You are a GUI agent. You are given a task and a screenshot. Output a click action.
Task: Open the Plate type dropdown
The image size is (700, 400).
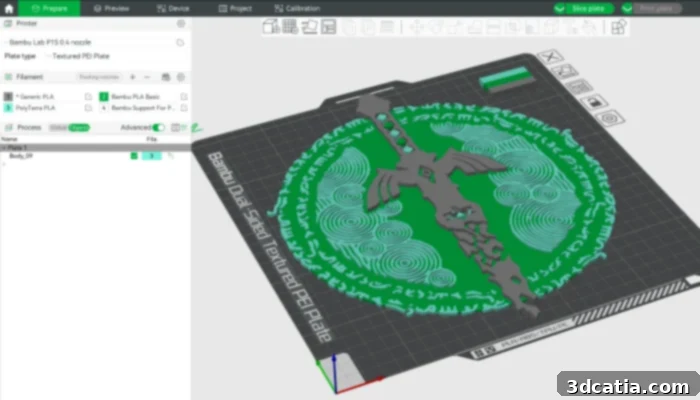click(115, 56)
